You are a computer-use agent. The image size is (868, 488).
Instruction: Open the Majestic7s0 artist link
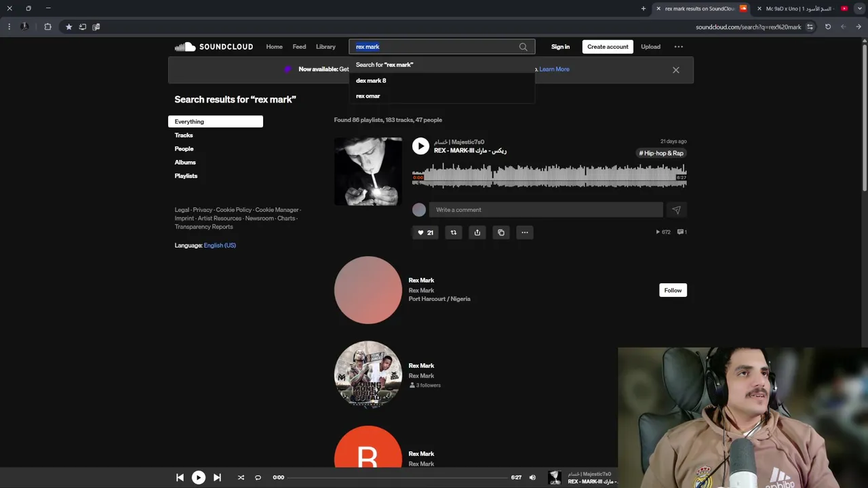(459, 142)
